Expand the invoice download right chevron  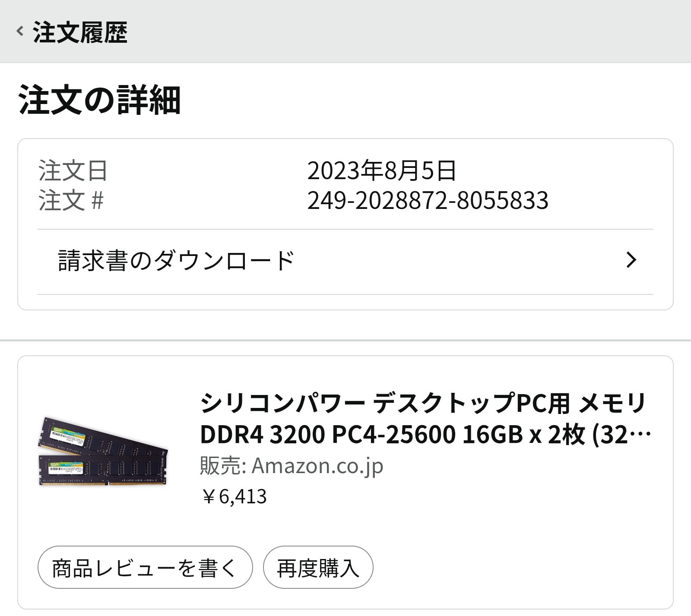point(631,260)
